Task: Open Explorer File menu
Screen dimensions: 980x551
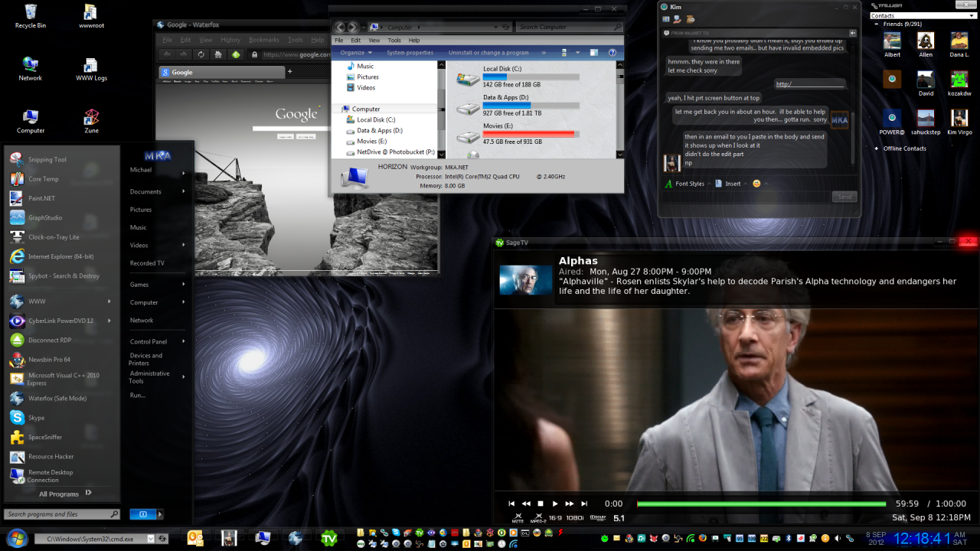Action: click(x=339, y=40)
